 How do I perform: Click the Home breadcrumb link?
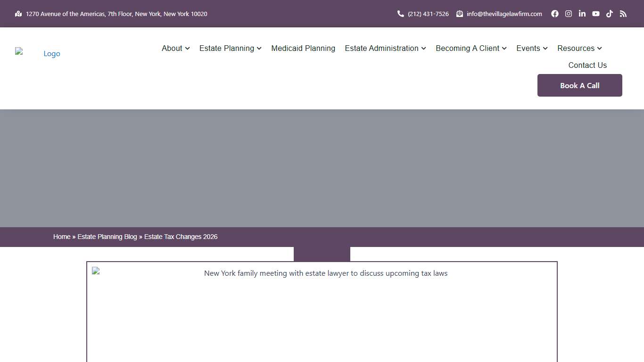point(62,237)
